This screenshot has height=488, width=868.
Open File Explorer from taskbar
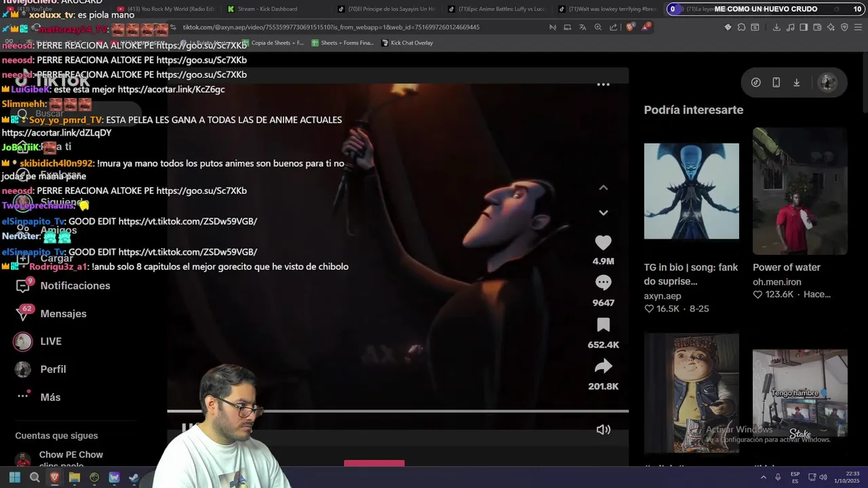coord(75,478)
